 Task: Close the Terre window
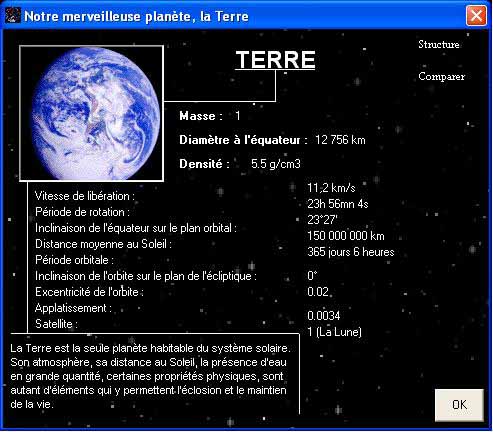(476, 15)
